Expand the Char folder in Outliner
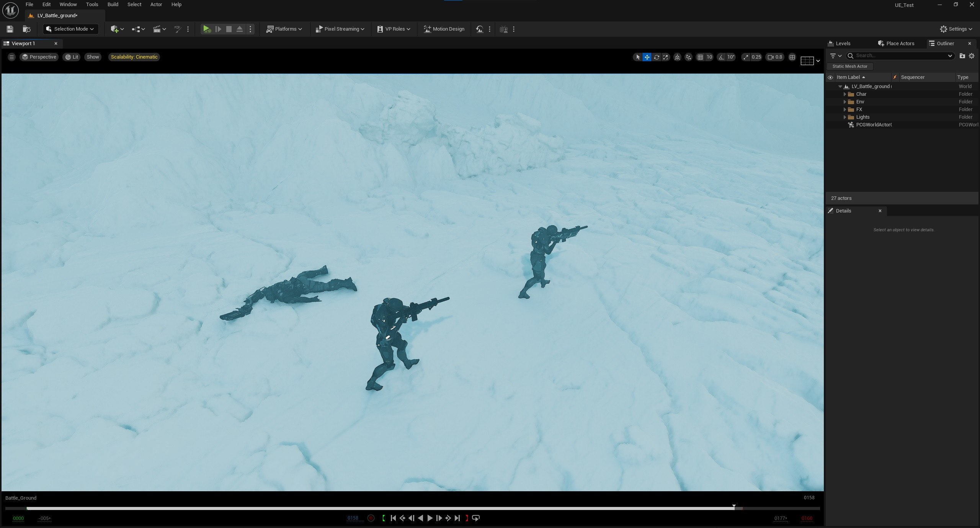This screenshot has height=528, width=980. 845,94
